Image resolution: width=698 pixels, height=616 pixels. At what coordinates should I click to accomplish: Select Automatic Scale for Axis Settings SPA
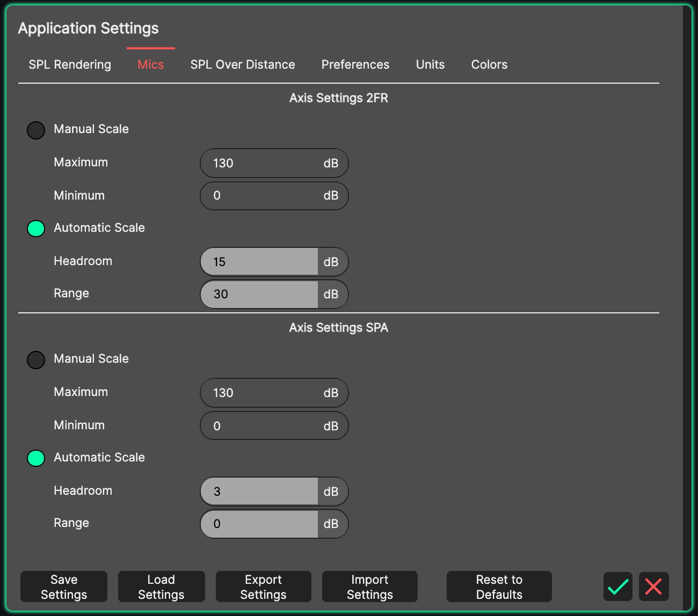coord(36,458)
